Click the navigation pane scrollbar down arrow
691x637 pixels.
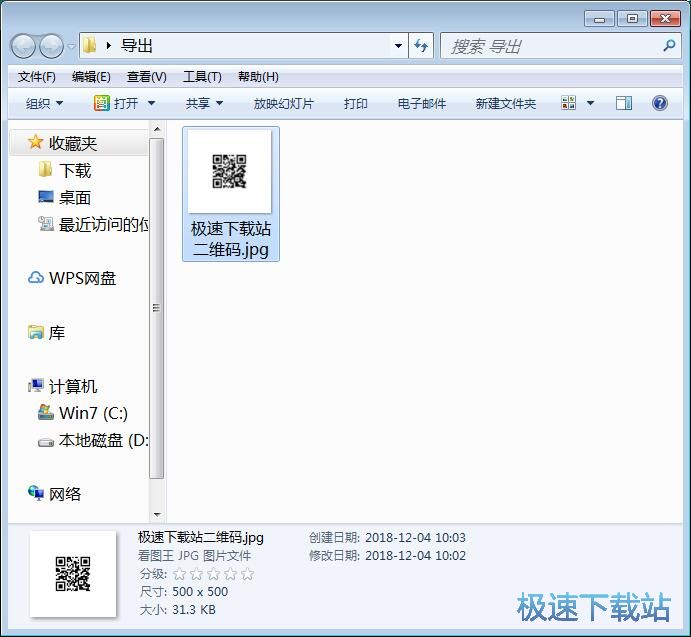(x=156, y=514)
